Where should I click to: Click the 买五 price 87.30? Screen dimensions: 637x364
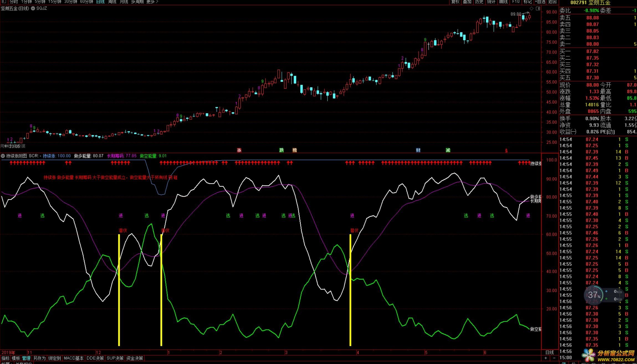click(x=592, y=78)
